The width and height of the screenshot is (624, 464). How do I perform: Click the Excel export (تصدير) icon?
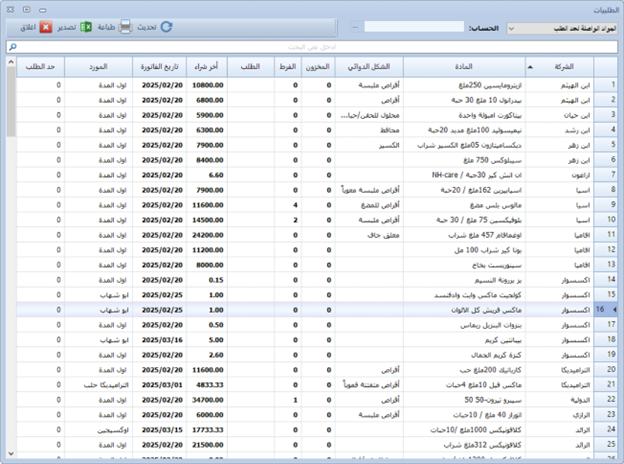pyautogui.click(x=86, y=27)
